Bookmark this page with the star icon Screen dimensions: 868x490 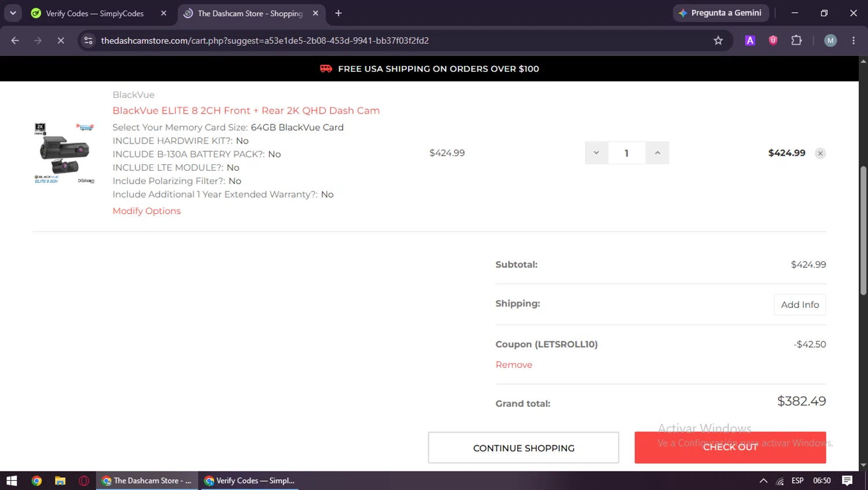click(x=718, y=40)
